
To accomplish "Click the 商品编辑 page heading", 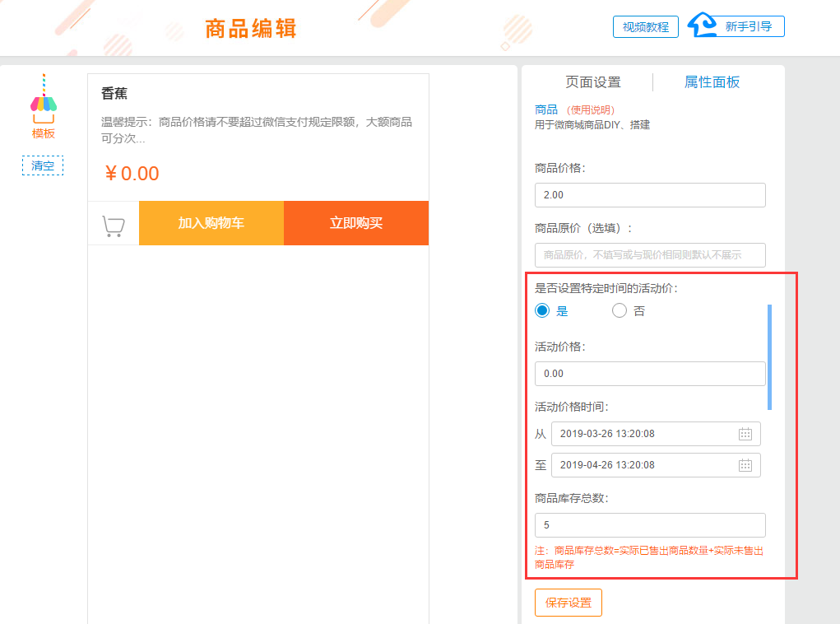I will pyautogui.click(x=251, y=29).
